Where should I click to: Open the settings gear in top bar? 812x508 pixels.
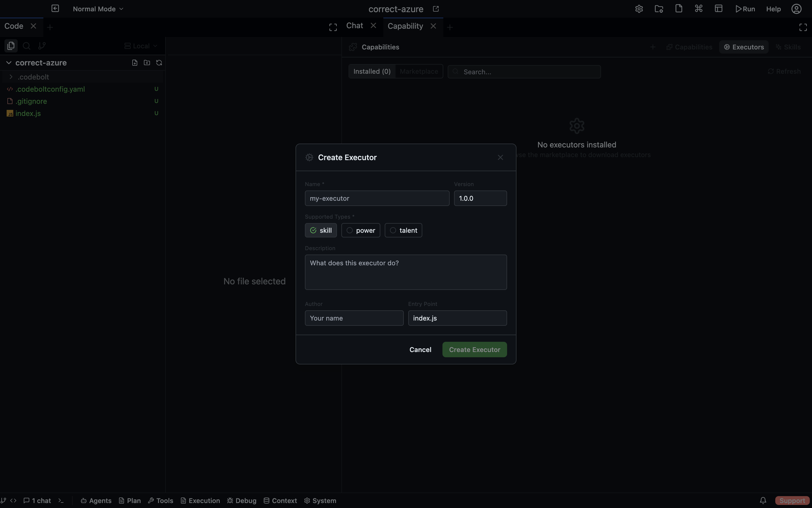[x=639, y=9]
